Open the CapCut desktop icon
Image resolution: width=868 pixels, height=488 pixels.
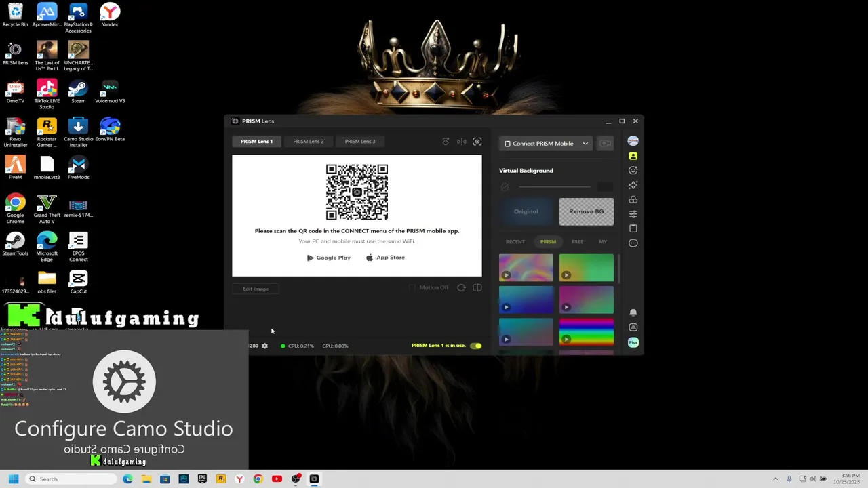[78, 283]
